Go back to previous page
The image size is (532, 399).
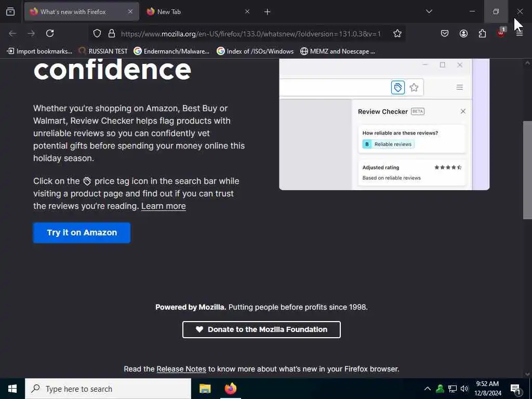click(12, 33)
